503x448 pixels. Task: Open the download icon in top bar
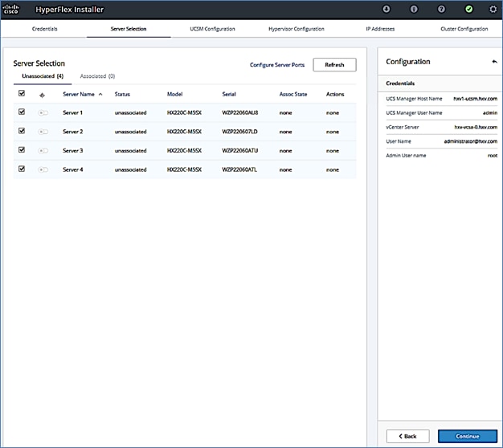pos(386,9)
